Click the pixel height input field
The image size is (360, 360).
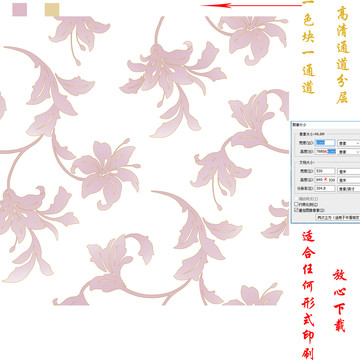tap(325, 152)
